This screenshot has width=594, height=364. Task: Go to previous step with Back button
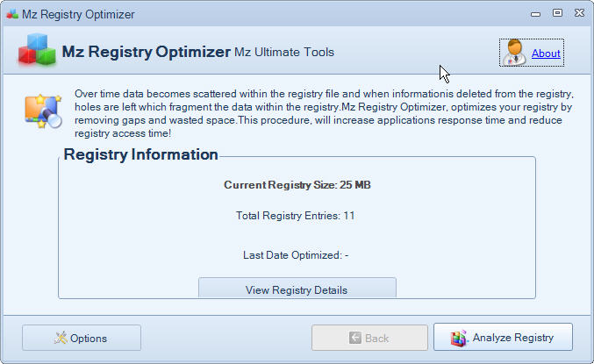click(369, 338)
